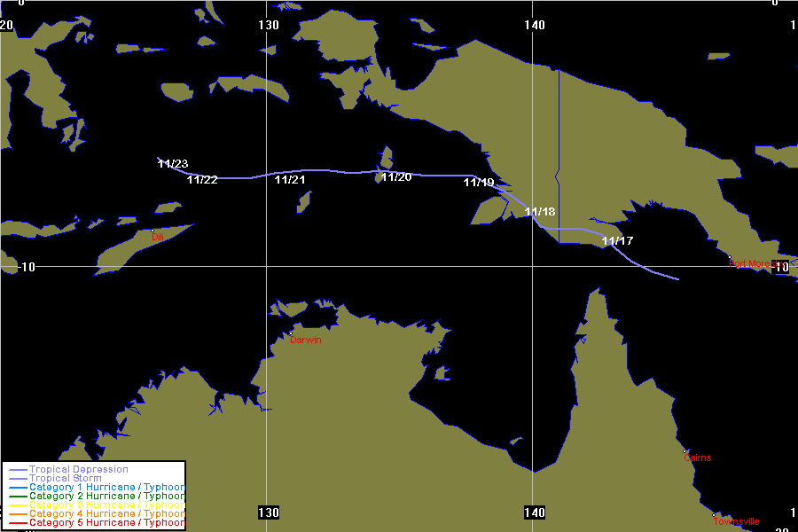
Task: Select the 11/22 storm position marker
Action: click(202, 180)
